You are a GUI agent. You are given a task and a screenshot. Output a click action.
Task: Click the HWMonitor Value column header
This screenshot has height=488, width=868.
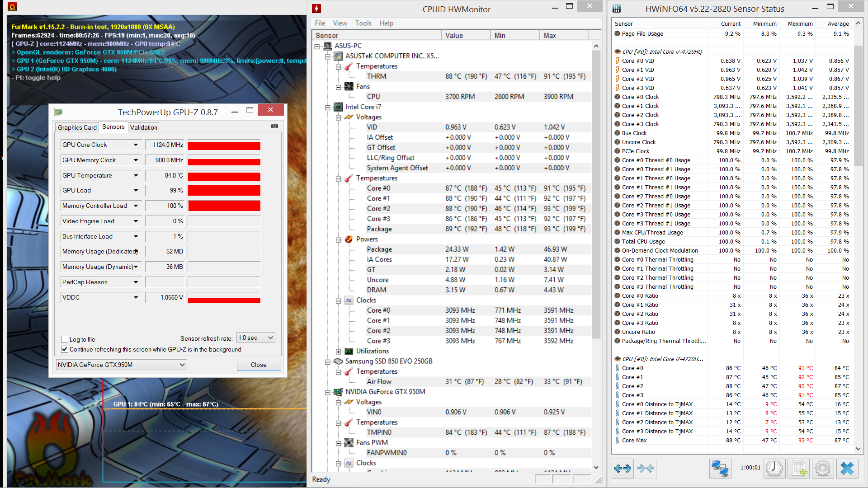(x=466, y=35)
